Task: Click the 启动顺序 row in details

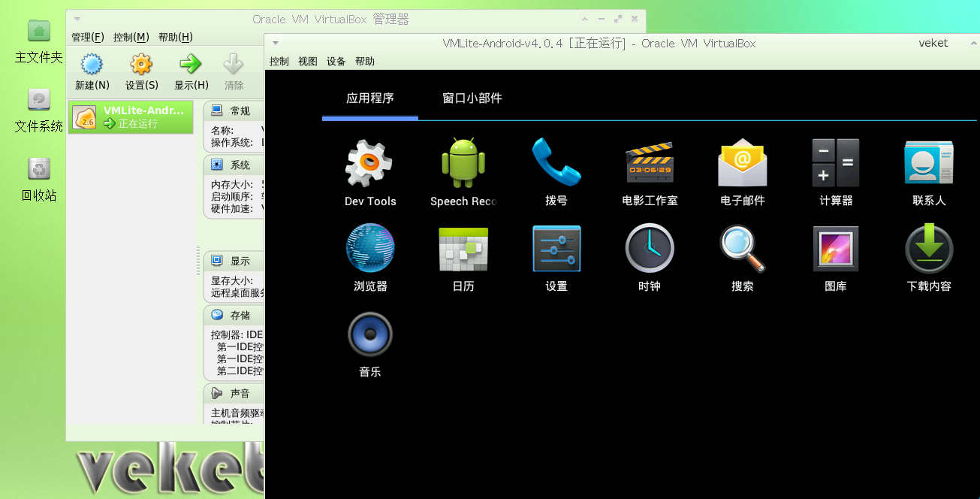Action: click(237, 196)
